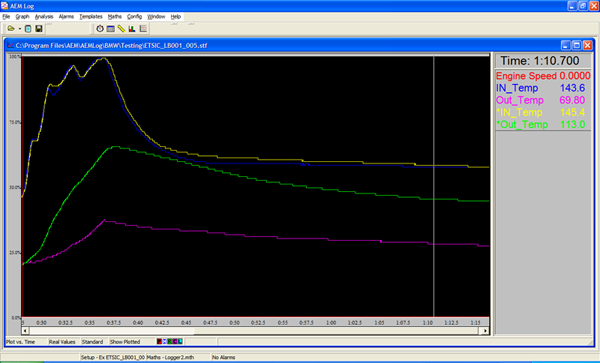Image resolution: width=600 pixels, height=363 pixels.
Task: Open a log file with folder icon
Action: [x=11, y=29]
